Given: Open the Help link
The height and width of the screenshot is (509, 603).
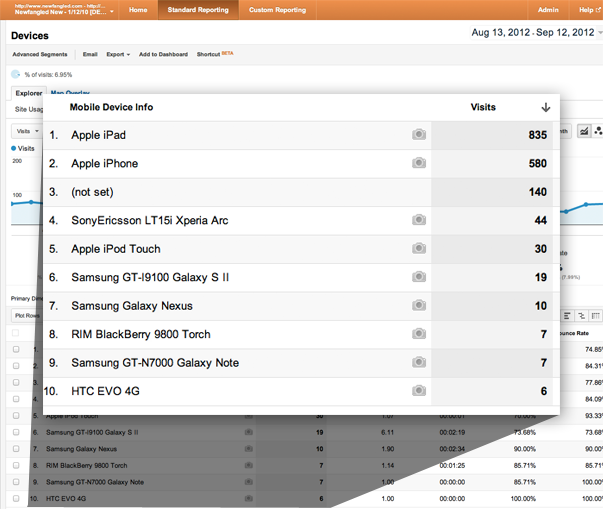Looking at the screenshot, I should coord(588,10).
